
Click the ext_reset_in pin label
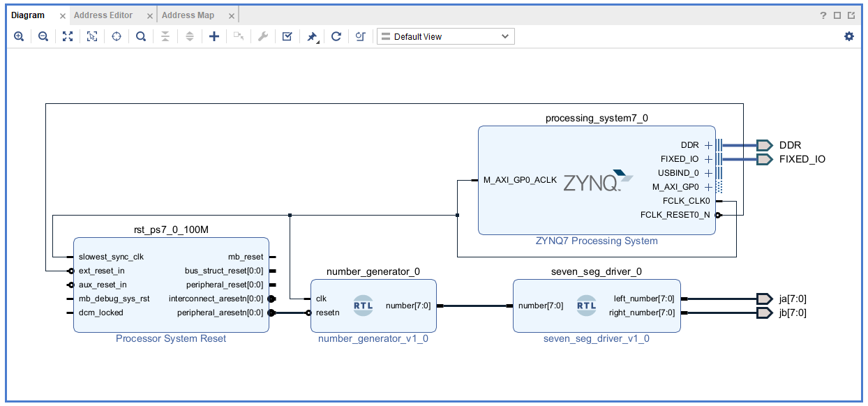[x=102, y=271]
